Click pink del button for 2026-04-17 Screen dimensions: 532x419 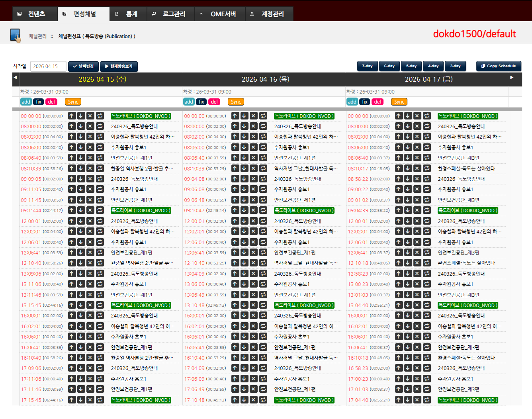click(x=377, y=102)
